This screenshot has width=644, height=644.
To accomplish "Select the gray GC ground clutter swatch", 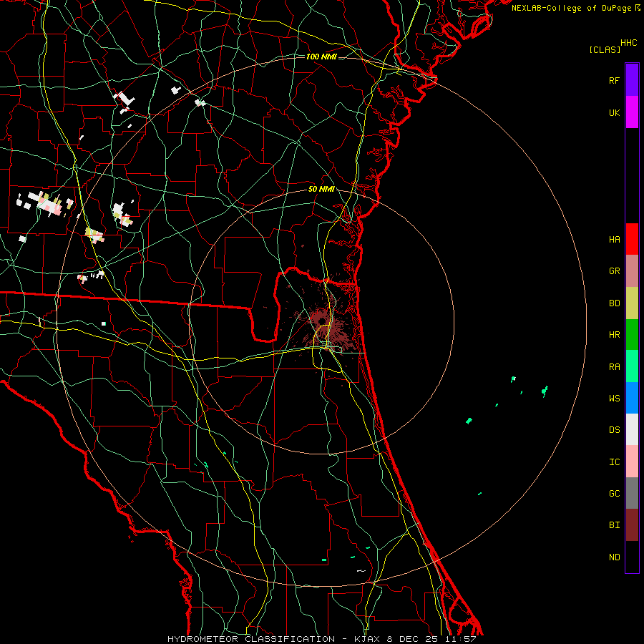I will (x=632, y=493).
